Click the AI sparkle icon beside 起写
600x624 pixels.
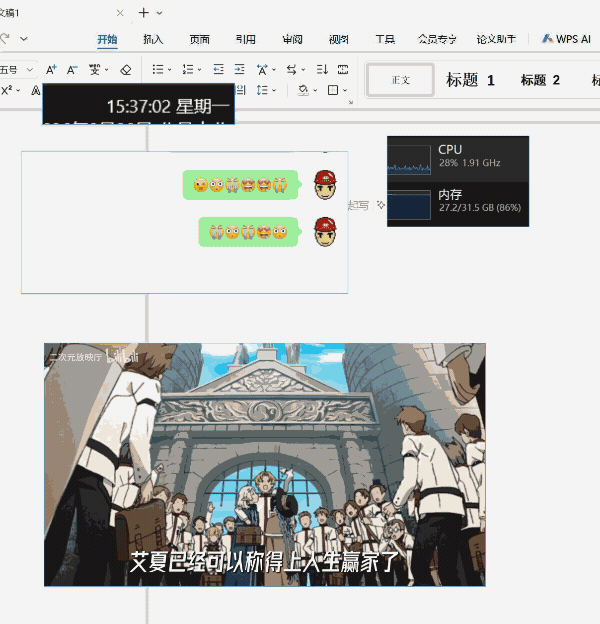pyautogui.click(x=381, y=205)
